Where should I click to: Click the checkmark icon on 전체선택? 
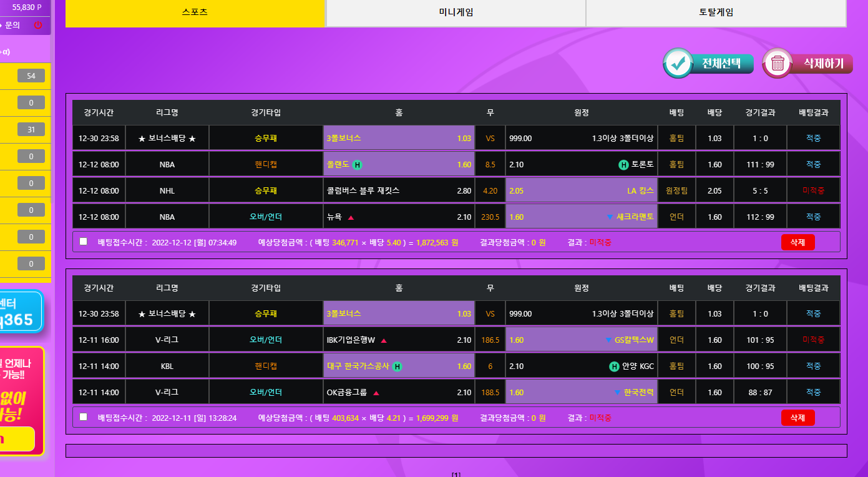click(x=678, y=63)
